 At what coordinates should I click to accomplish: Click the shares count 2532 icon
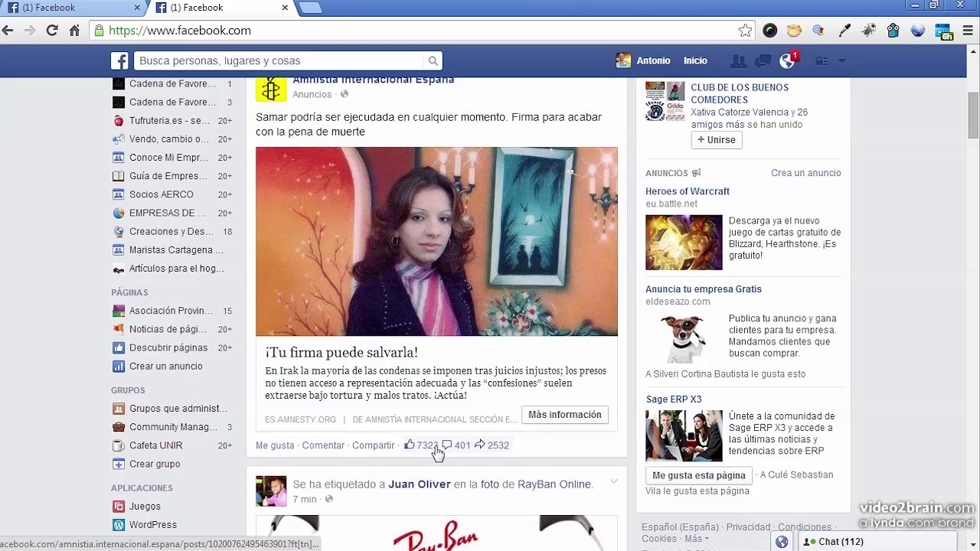point(492,445)
